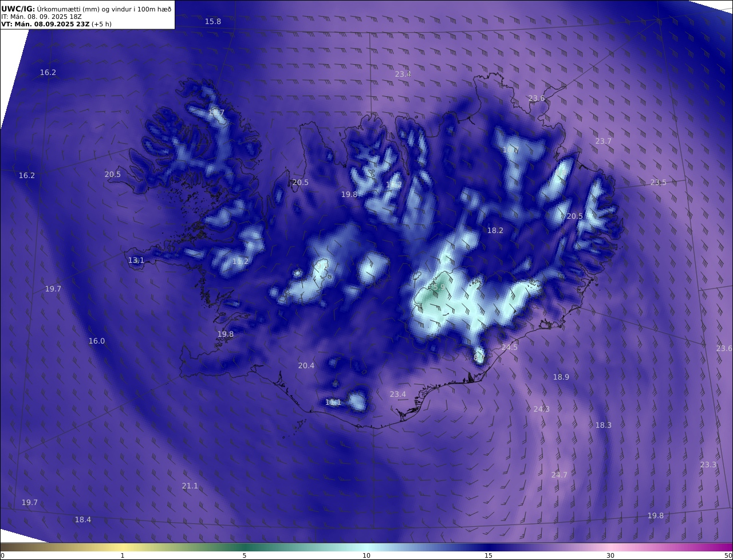Select the 18.9 value label
The width and height of the screenshot is (733, 560).
(x=561, y=377)
